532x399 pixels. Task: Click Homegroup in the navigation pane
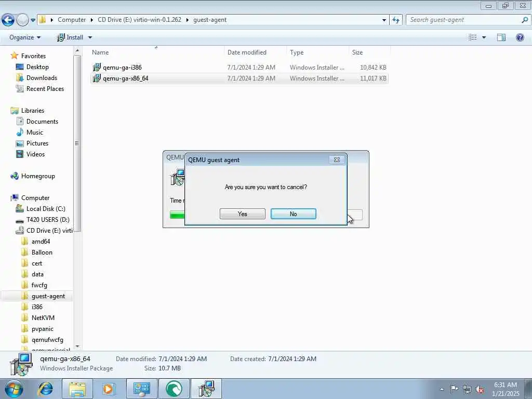(38, 176)
